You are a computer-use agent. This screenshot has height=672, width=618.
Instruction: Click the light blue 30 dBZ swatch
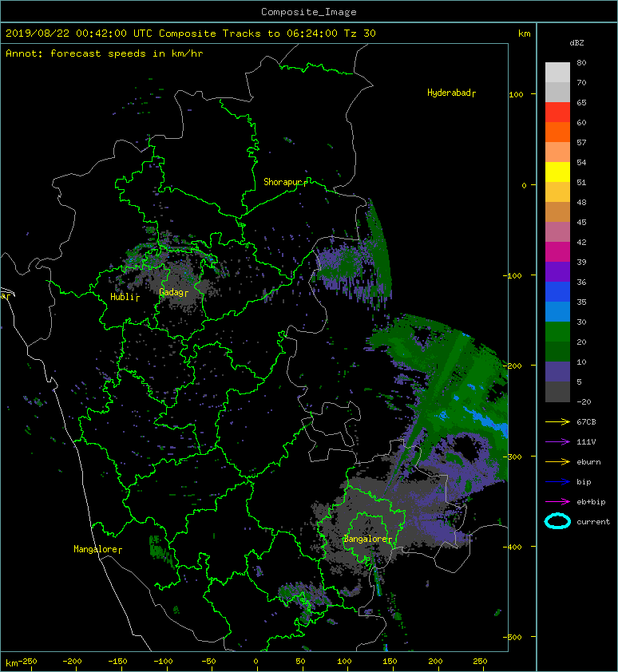pyautogui.click(x=557, y=311)
